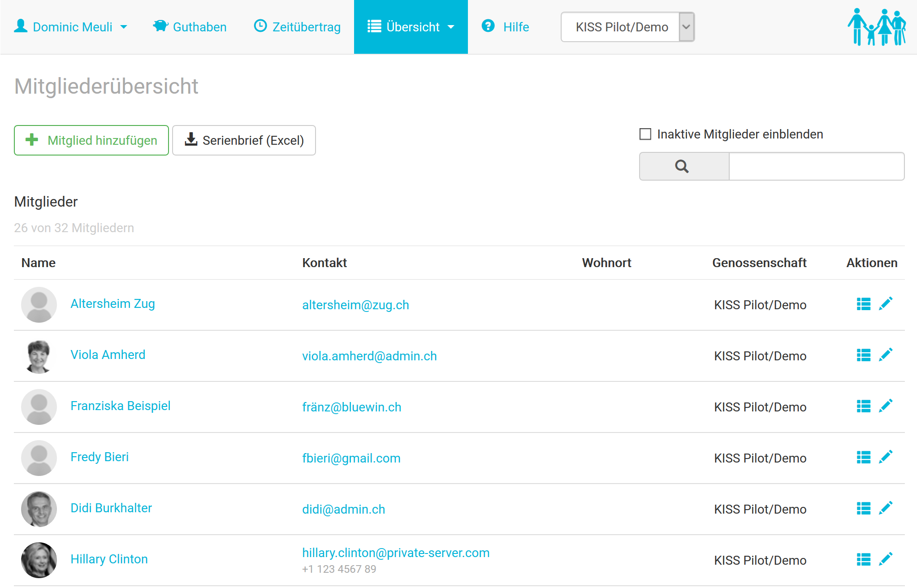Image resolution: width=917 pixels, height=588 pixels.
Task: Open the viola.amherd@admin.ch email link
Action: tap(369, 356)
